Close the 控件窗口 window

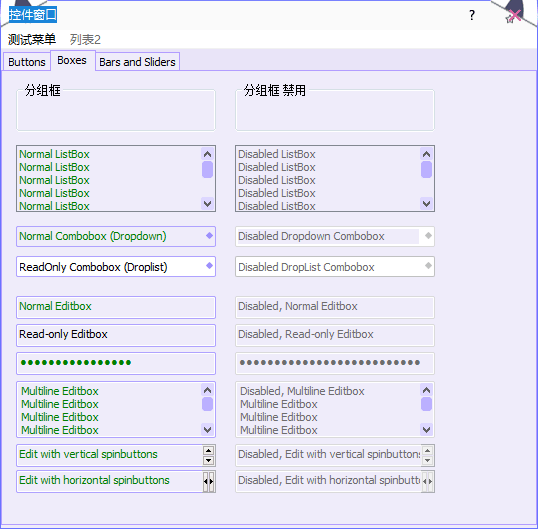(x=515, y=16)
